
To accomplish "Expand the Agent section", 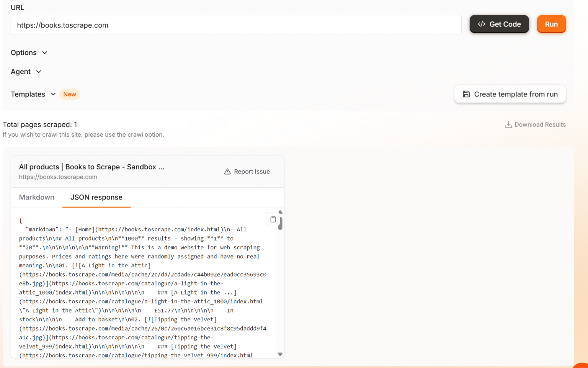I will pyautogui.click(x=26, y=72).
